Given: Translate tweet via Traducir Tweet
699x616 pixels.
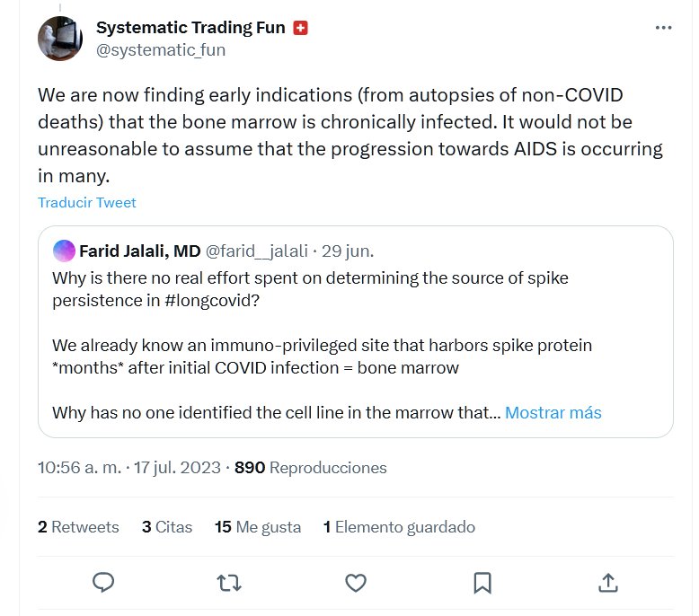Looking at the screenshot, I should coord(87,202).
